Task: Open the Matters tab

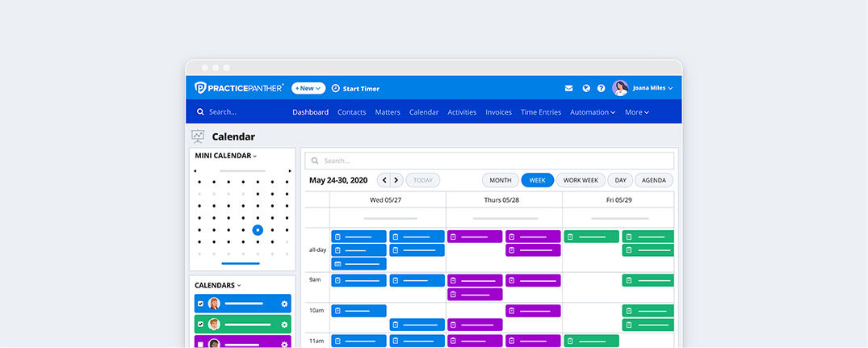Action: (x=388, y=112)
